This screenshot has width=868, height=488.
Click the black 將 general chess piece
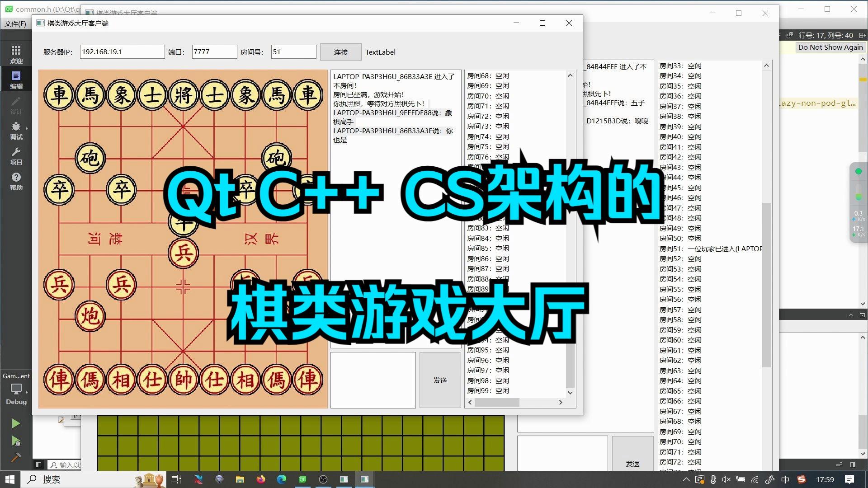183,95
